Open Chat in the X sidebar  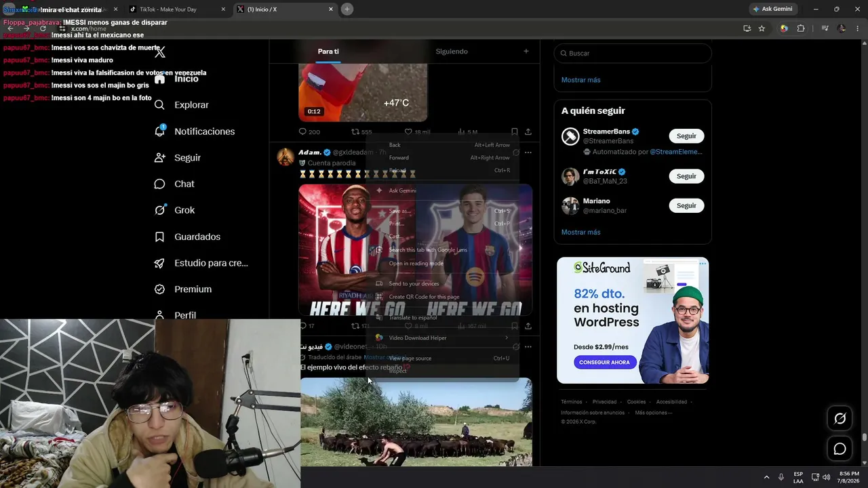[174, 184]
